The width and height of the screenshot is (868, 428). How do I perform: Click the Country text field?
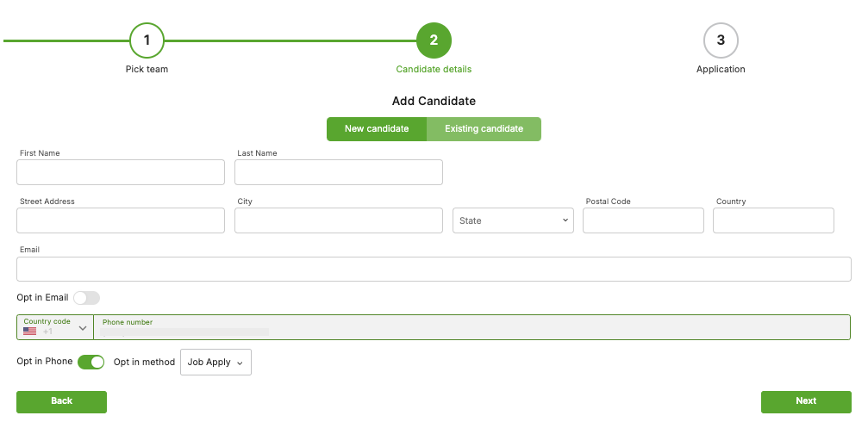point(773,220)
